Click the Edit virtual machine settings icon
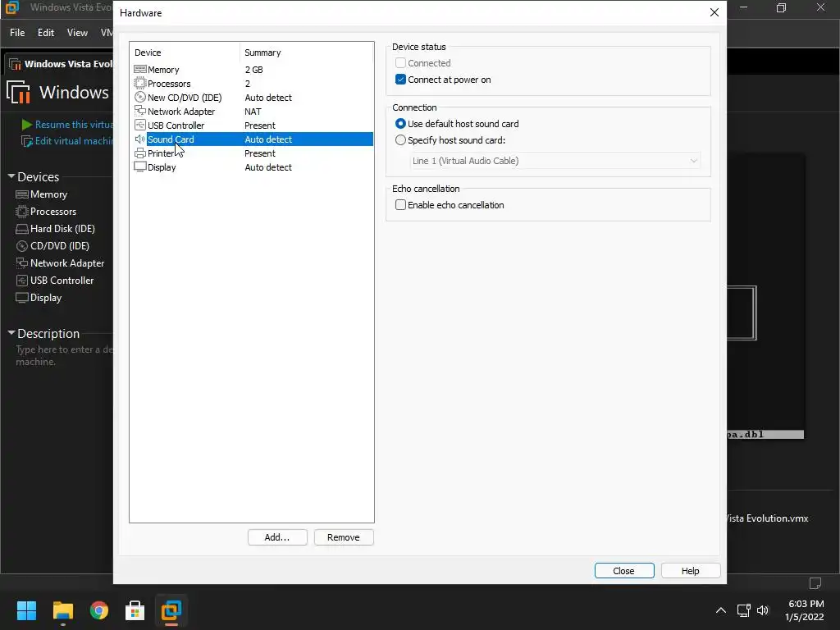This screenshot has height=630, width=840. click(x=26, y=141)
